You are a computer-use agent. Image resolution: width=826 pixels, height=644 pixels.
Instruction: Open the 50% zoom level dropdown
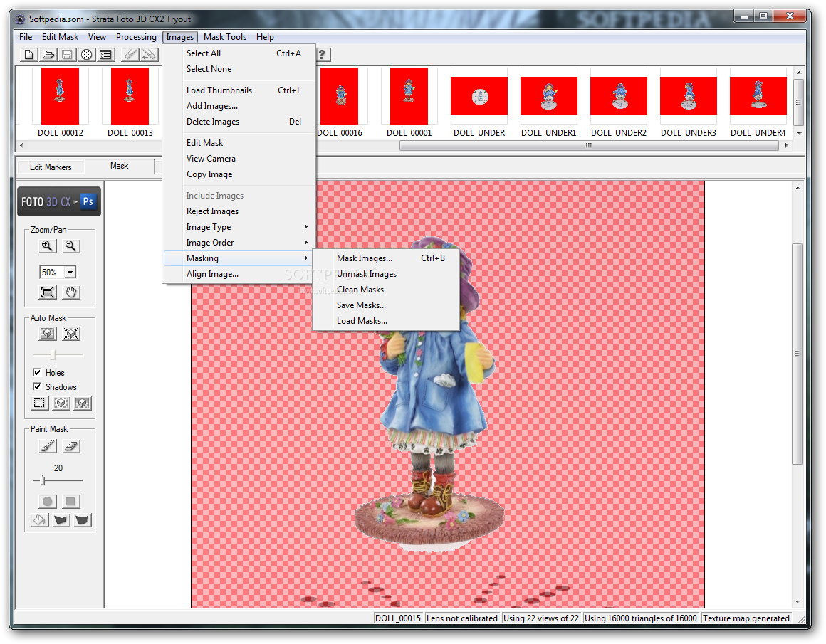pyautogui.click(x=70, y=273)
